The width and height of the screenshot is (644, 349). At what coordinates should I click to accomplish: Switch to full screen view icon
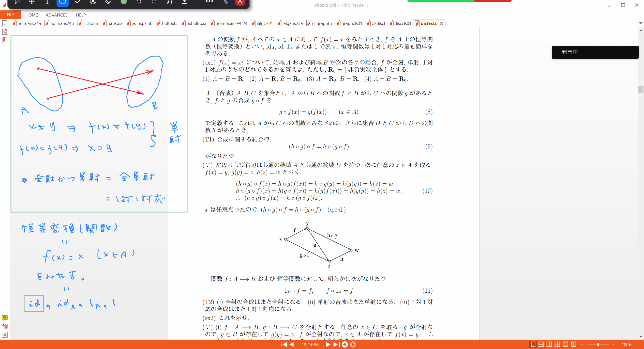(565, 344)
